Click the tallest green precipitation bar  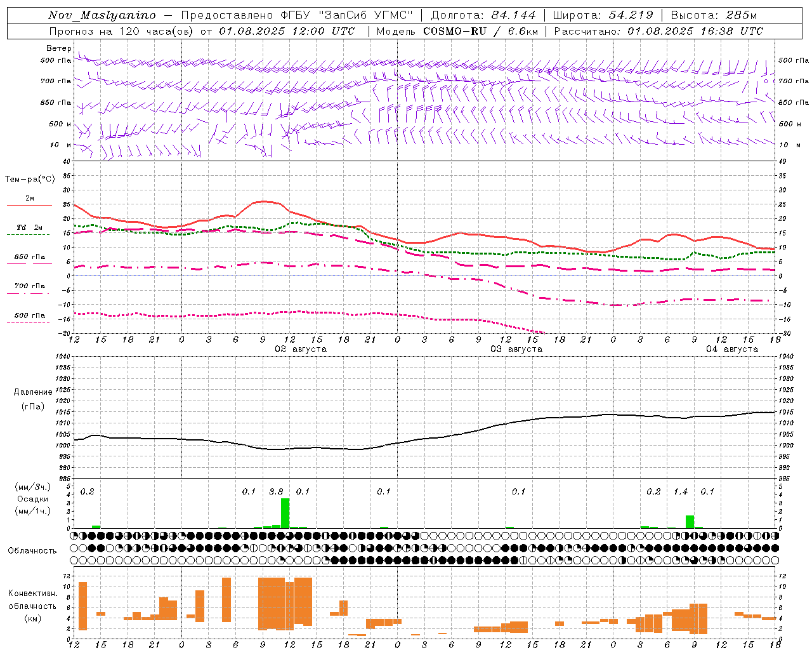pos(285,513)
